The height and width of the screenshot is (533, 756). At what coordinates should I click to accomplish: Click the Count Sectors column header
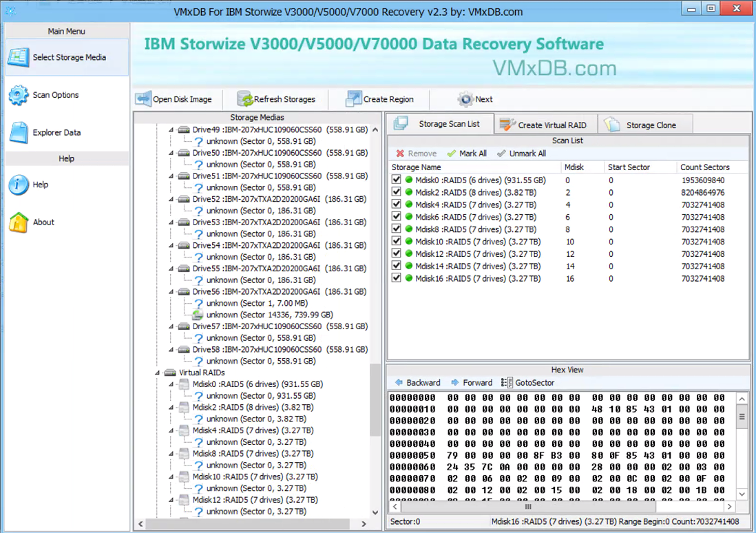click(x=712, y=167)
